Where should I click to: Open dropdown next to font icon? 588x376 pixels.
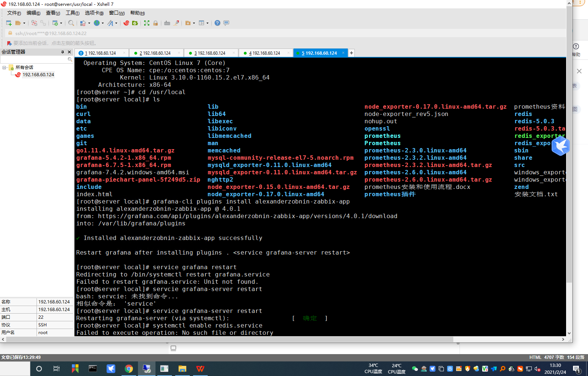pyautogui.click(x=116, y=23)
